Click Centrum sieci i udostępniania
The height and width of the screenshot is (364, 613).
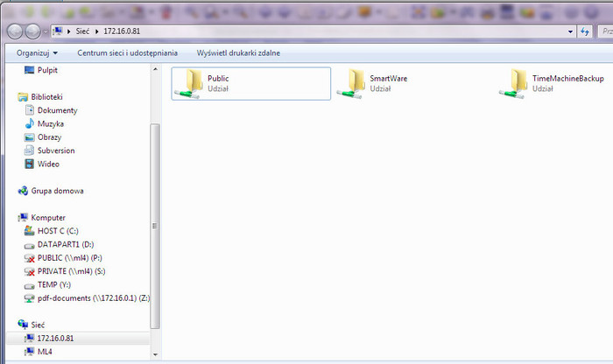[127, 53]
